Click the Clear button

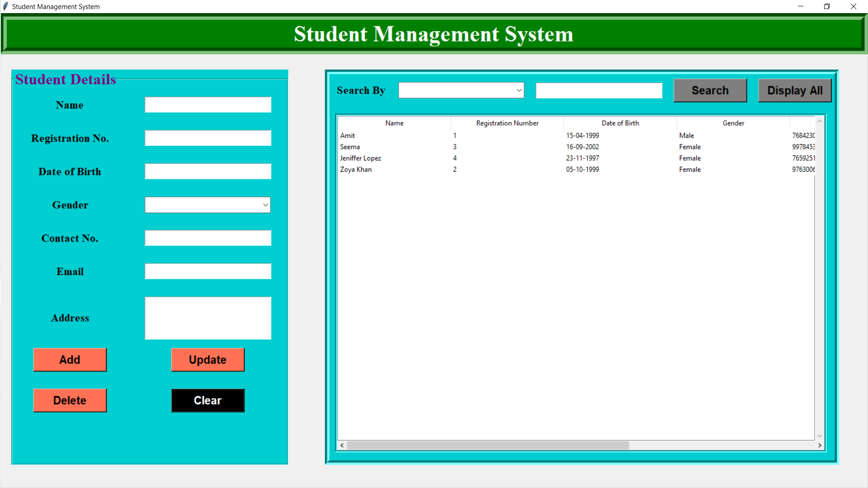[208, 400]
